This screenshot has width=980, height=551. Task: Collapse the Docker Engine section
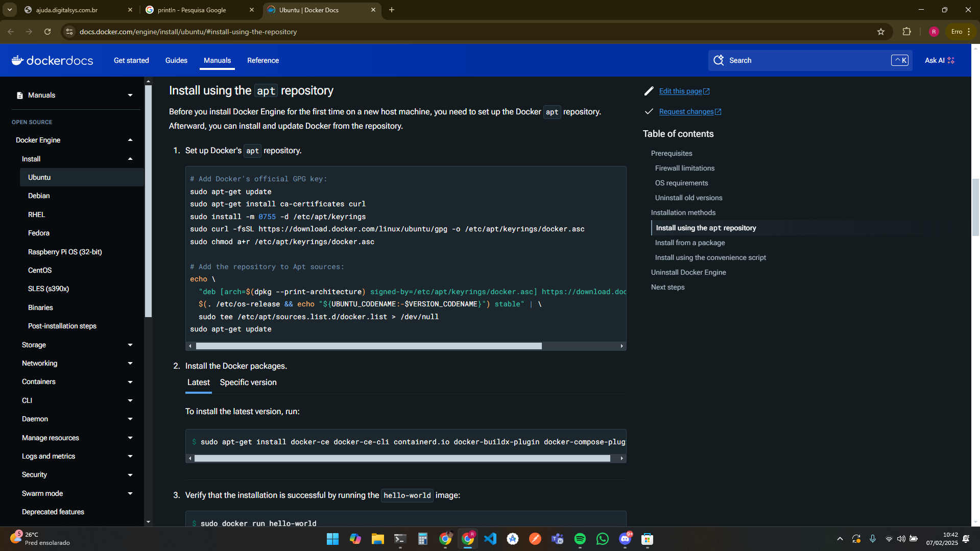click(130, 140)
